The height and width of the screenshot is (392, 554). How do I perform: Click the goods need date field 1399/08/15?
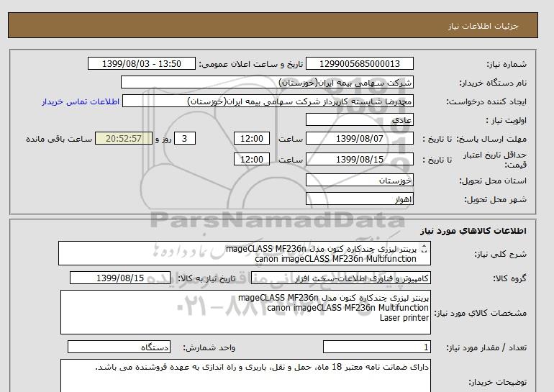pos(120,278)
